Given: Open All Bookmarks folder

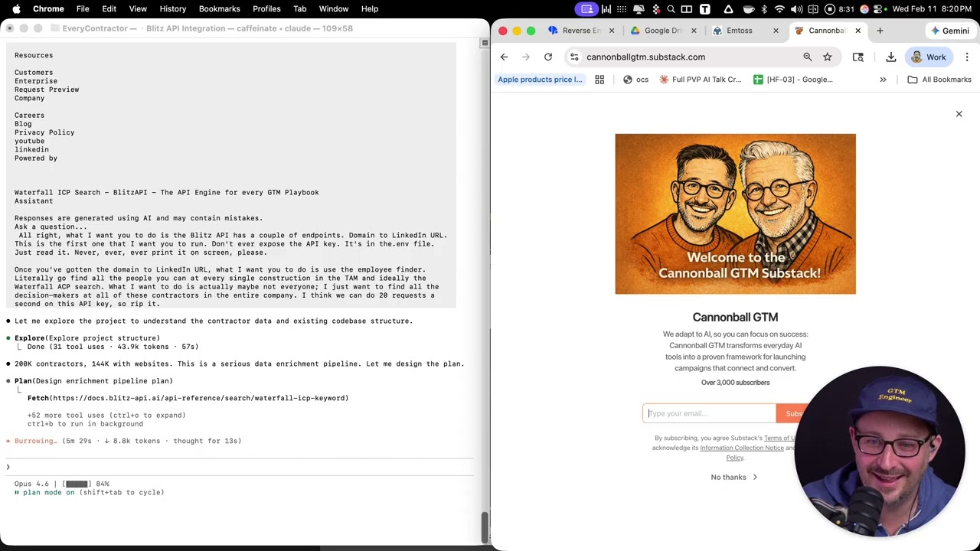Looking at the screenshot, I should coord(939,80).
